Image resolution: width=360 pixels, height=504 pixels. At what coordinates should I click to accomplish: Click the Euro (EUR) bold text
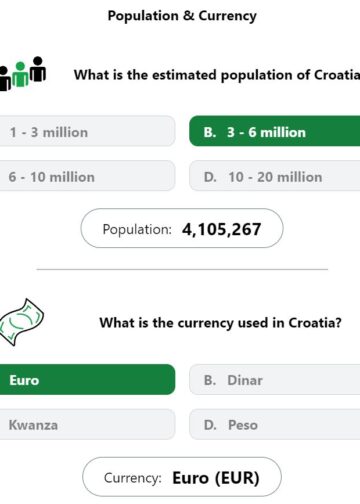(x=216, y=478)
